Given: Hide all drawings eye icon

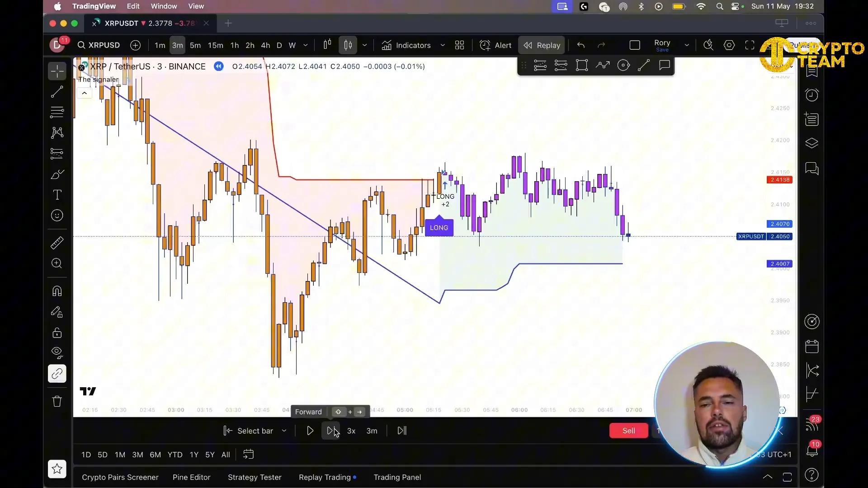Looking at the screenshot, I should [x=57, y=353].
